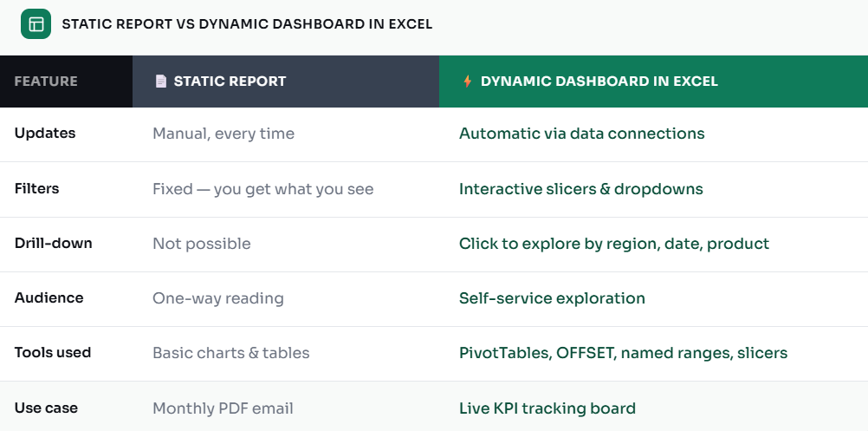Click the green table layout icon
Screen dimensions: 868x431
coord(36,23)
